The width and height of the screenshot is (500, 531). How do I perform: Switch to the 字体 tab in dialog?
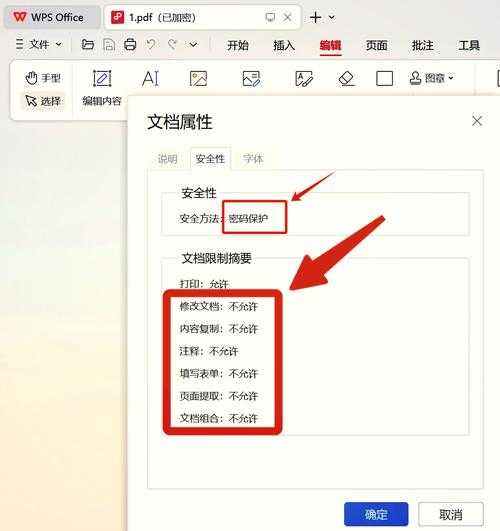(253, 158)
